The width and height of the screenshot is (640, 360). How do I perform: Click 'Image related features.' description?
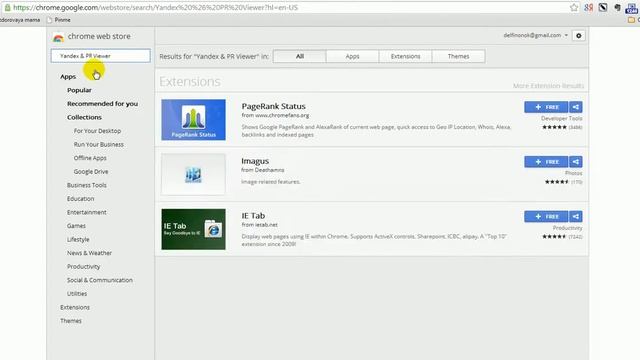271,182
